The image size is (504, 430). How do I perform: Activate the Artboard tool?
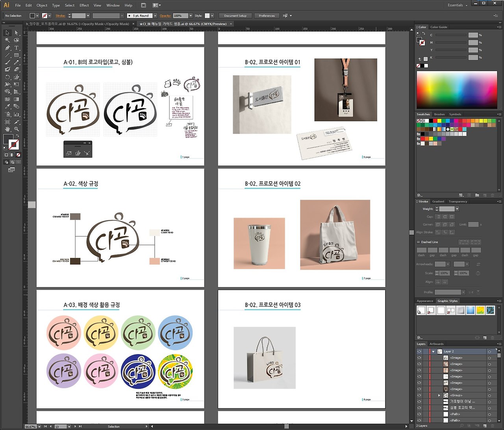pyautogui.click(x=7, y=121)
